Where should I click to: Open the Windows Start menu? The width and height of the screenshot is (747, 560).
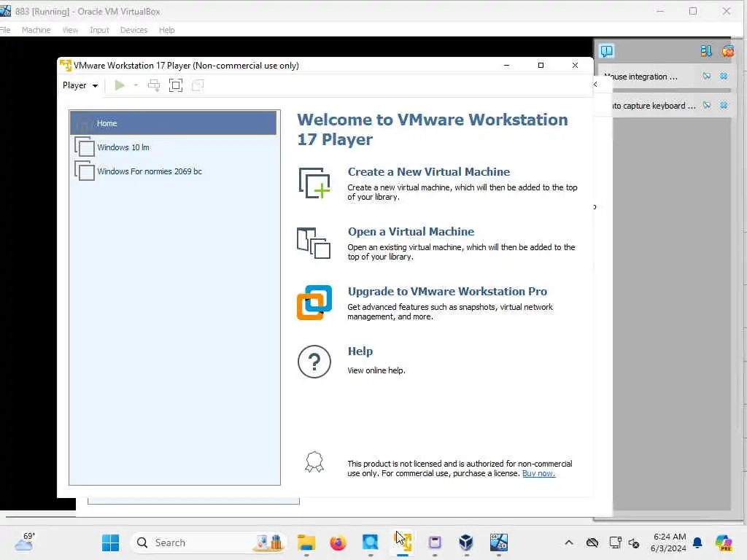pos(111,542)
